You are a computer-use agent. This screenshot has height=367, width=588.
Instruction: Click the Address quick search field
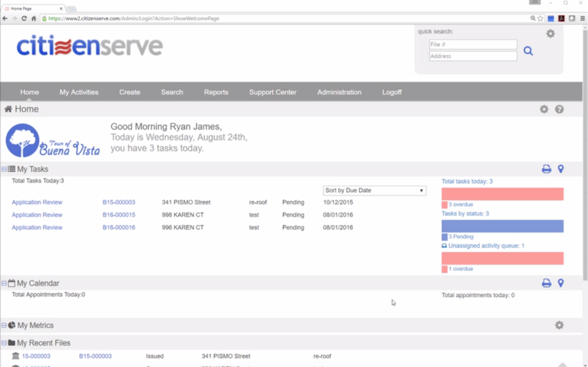473,56
